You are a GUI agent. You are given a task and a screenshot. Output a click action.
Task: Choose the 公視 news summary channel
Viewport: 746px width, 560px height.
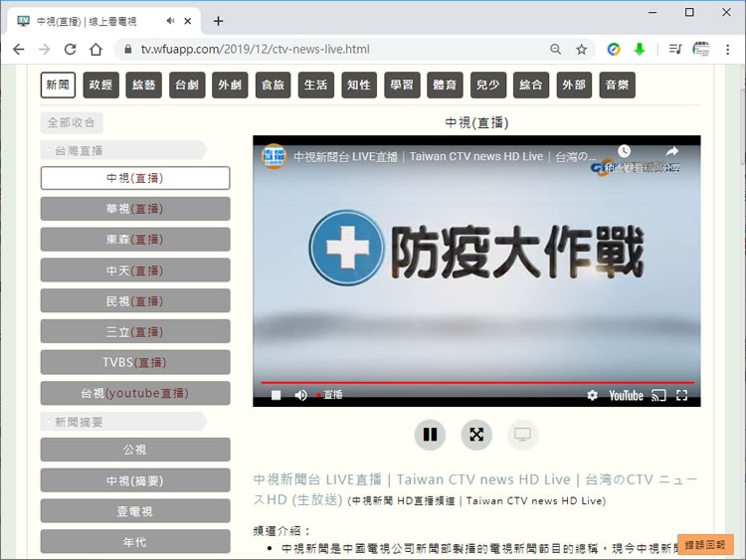tap(135, 450)
